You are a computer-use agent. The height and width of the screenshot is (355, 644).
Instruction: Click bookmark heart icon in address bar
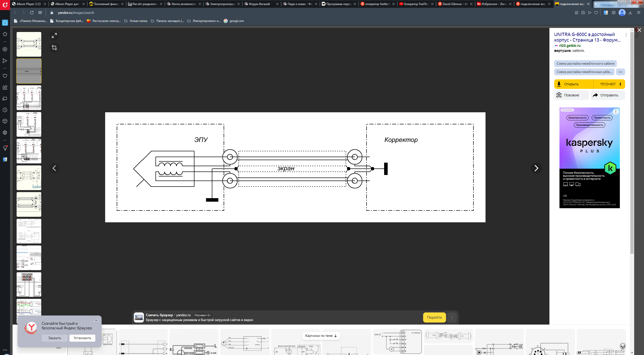[x=596, y=13]
